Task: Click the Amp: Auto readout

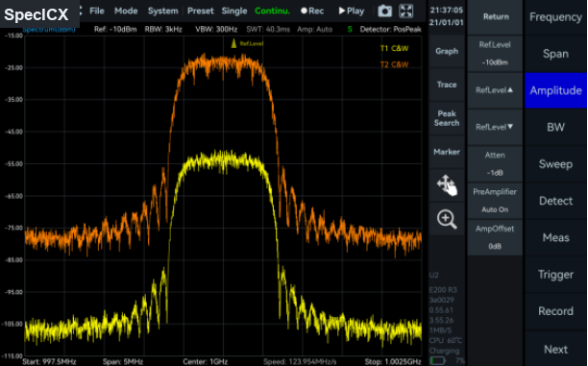Action: coord(314,29)
